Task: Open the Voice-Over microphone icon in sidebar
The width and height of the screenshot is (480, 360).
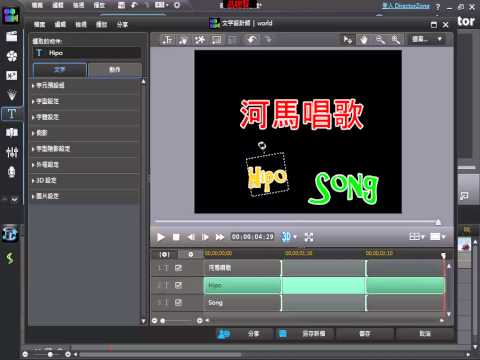Action: (12, 172)
